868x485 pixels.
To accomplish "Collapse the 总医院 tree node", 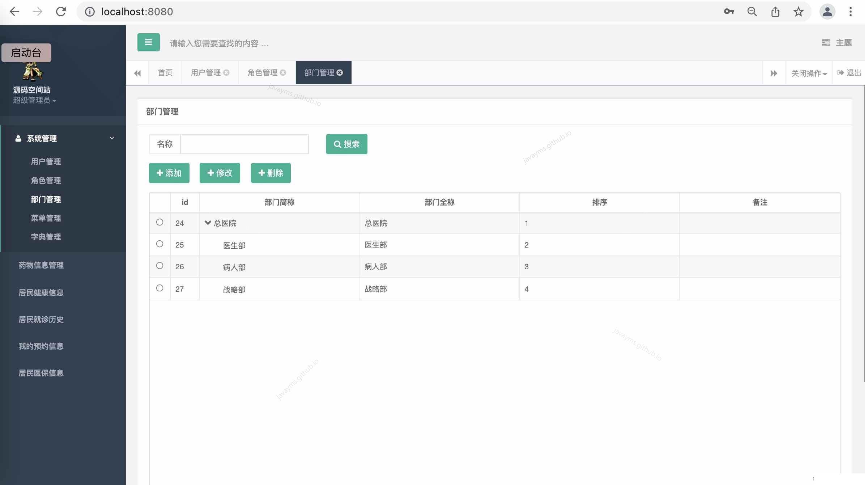I will [x=208, y=223].
